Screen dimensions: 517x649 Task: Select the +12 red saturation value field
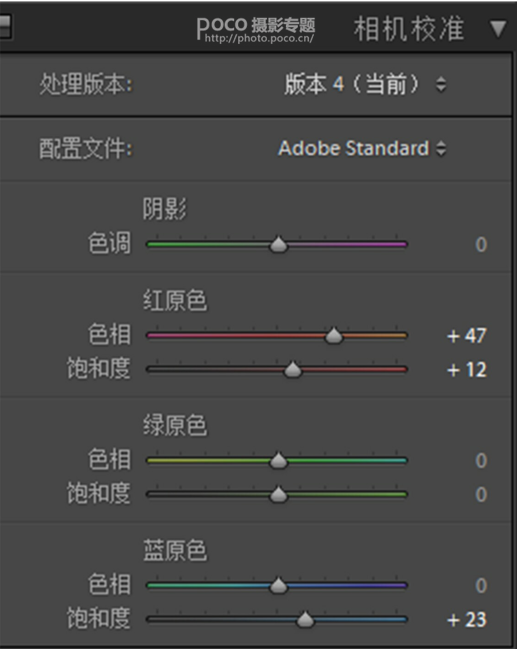467,370
